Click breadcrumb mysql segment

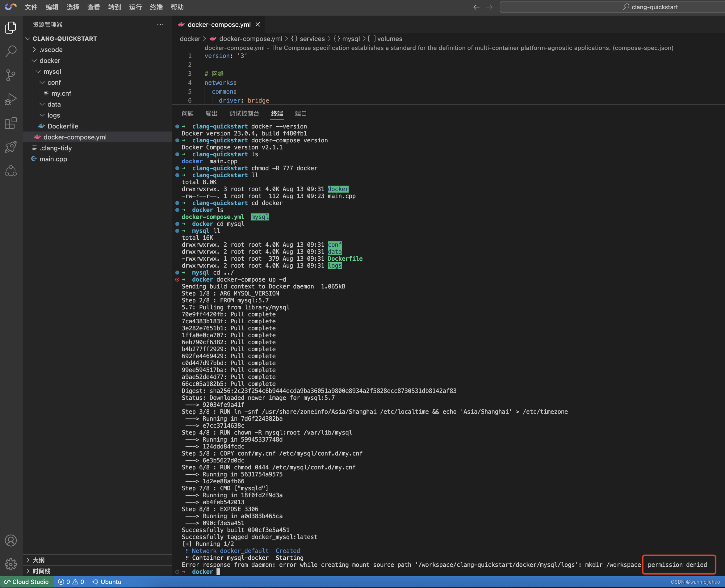tap(347, 39)
